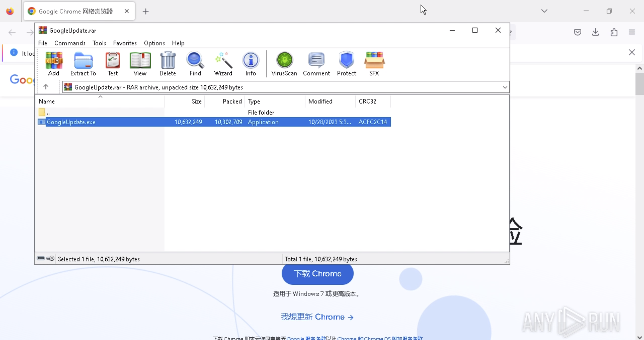
Task: Expand the archive path dropdown
Action: tap(505, 87)
